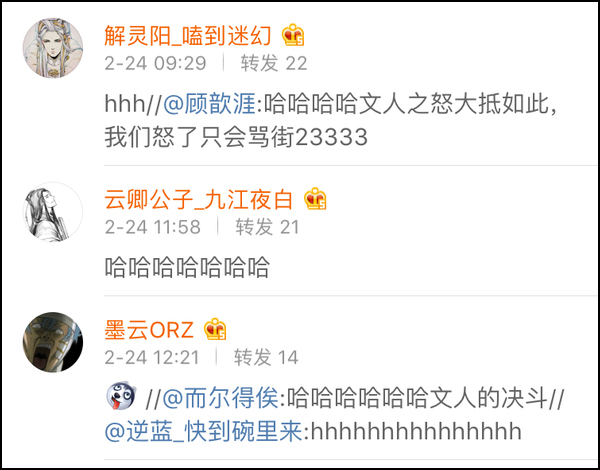The width and height of the screenshot is (600, 470).
Task: View 转发 22 repost count
Action: point(274,63)
